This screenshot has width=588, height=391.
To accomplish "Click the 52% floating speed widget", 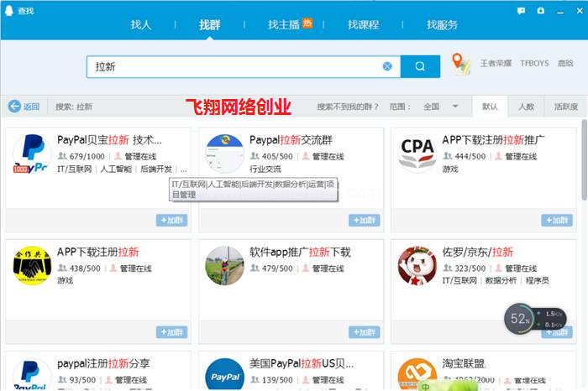I will tap(520, 319).
